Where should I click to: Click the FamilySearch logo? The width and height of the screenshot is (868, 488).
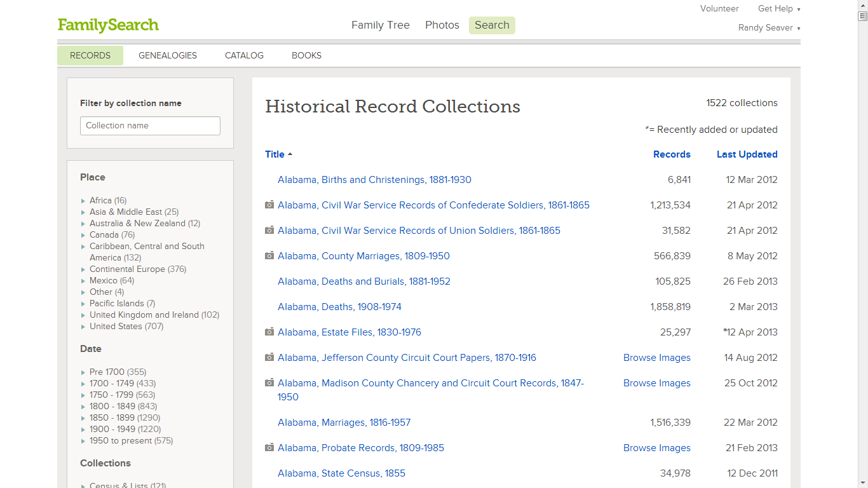[108, 25]
